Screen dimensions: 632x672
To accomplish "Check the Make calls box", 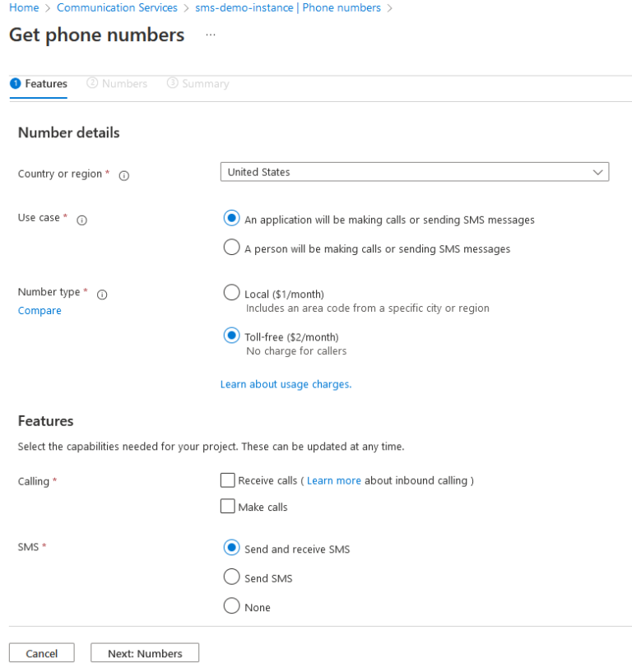I will click(x=227, y=506).
